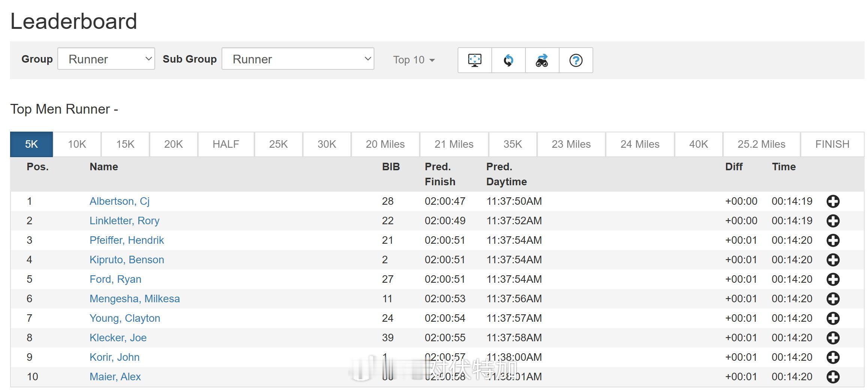
Task: Switch to the 24 Miles tab
Action: coord(640,144)
